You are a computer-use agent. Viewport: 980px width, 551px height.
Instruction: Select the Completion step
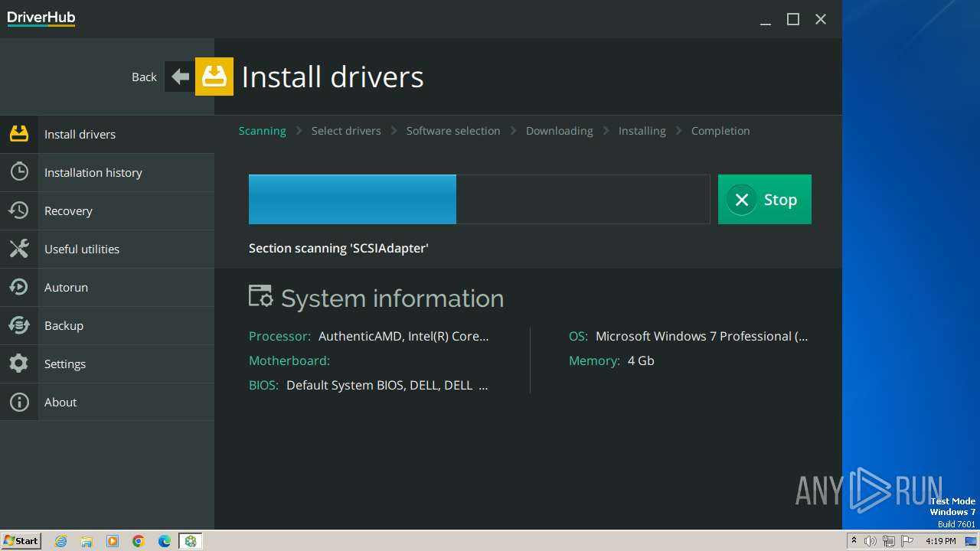click(x=720, y=131)
